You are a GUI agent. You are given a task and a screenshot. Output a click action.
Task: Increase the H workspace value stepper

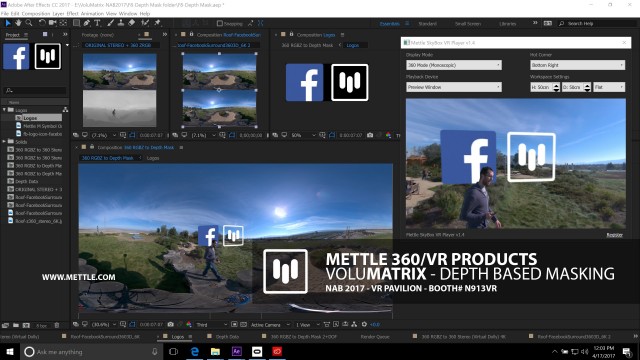(x=556, y=85)
